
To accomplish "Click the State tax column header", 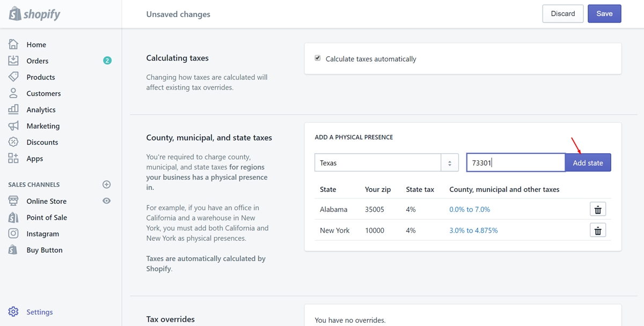I will tap(420, 189).
